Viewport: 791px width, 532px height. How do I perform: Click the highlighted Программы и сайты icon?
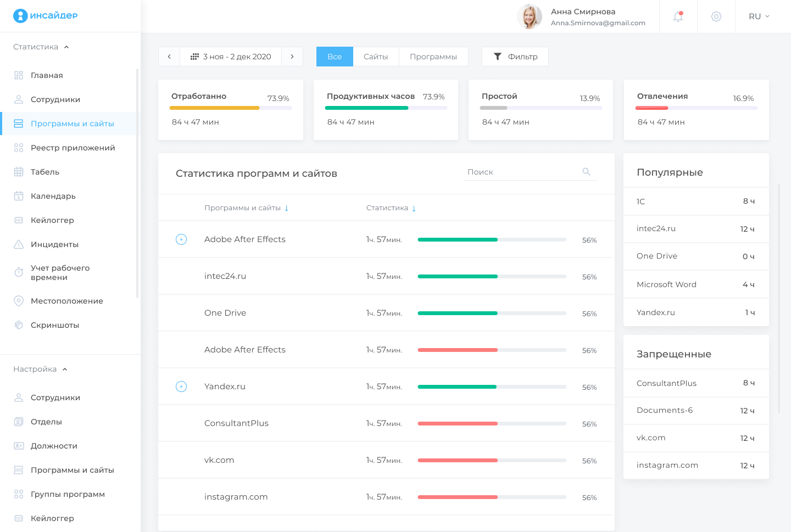(19, 124)
